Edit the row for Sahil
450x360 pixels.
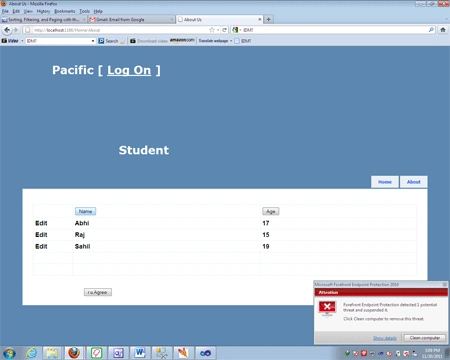41,247
